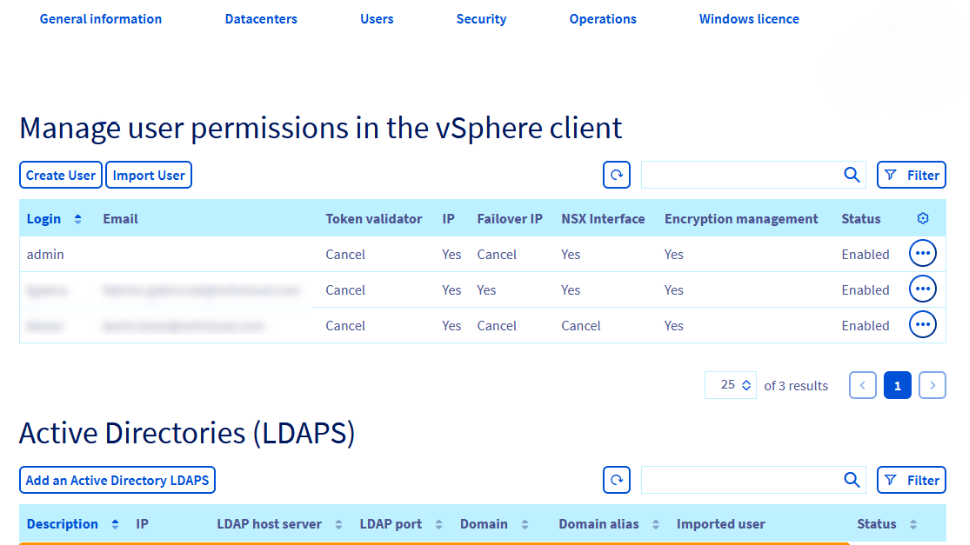The height and width of the screenshot is (545, 970).
Task: Go to next results page arrow
Action: click(x=932, y=385)
